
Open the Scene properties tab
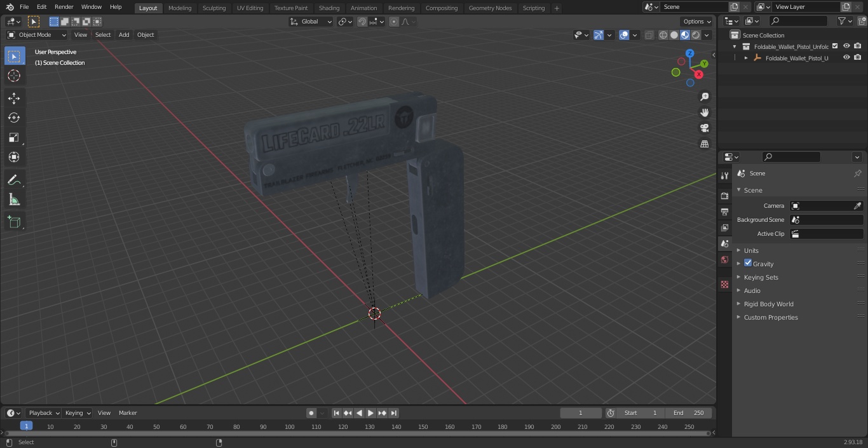(x=724, y=243)
